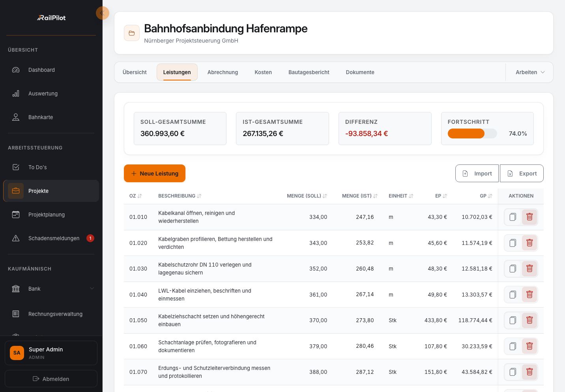Click the Ist-Gesamtsumme 267.135,26 € value

(x=263, y=134)
